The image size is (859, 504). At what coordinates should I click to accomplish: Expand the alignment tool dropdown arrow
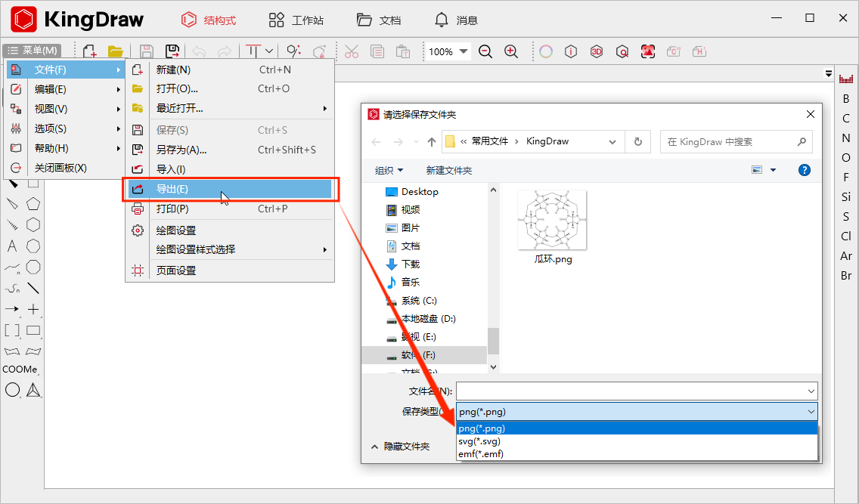pyautogui.click(x=269, y=51)
